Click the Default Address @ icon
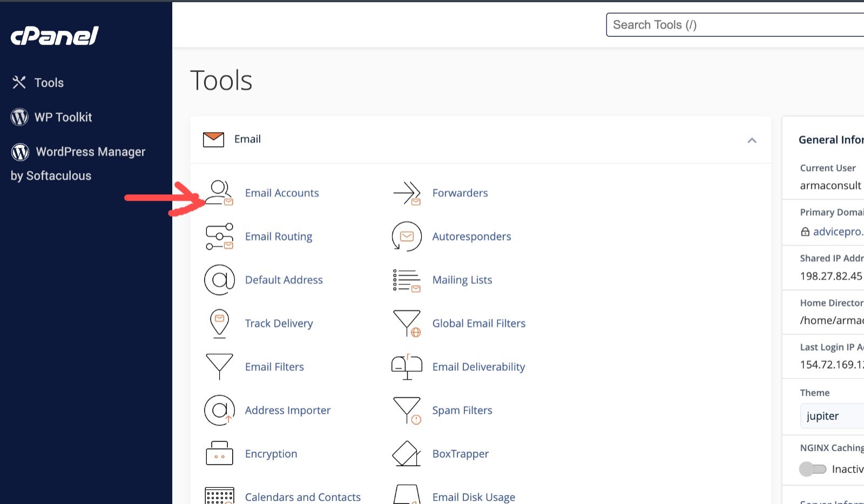This screenshot has width=864, height=504. point(219,280)
